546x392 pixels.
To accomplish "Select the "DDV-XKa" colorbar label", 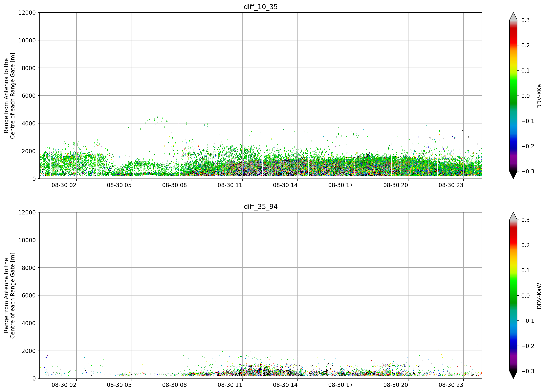I will pyautogui.click(x=539, y=96).
